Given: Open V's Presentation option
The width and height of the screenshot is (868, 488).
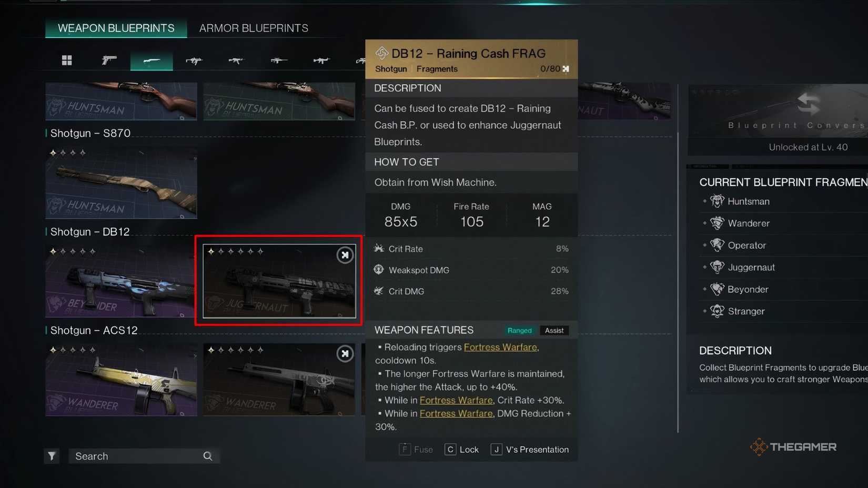Looking at the screenshot, I should tap(530, 450).
